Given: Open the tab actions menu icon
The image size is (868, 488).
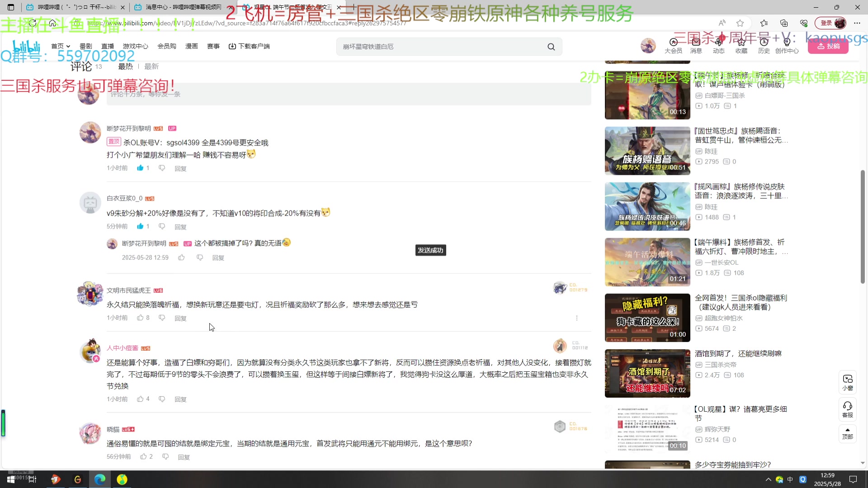Looking at the screenshot, I should [11, 7].
